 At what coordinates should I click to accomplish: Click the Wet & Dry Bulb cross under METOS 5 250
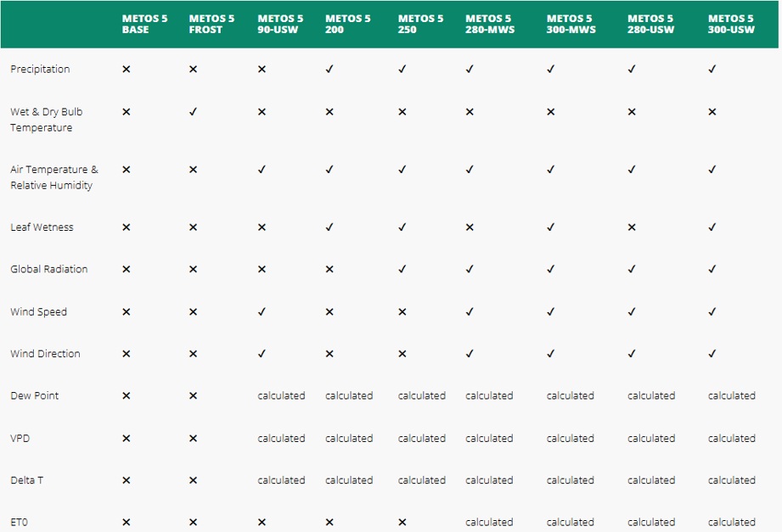[x=402, y=112]
